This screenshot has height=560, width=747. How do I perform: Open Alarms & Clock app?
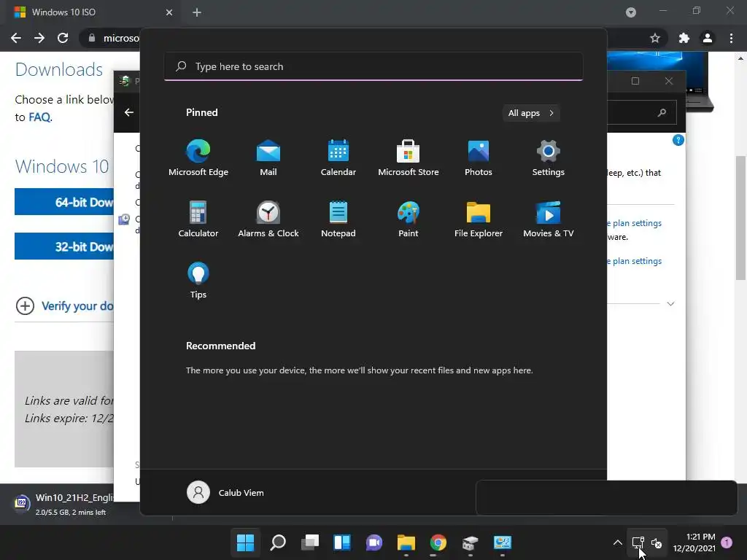[x=268, y=219]
